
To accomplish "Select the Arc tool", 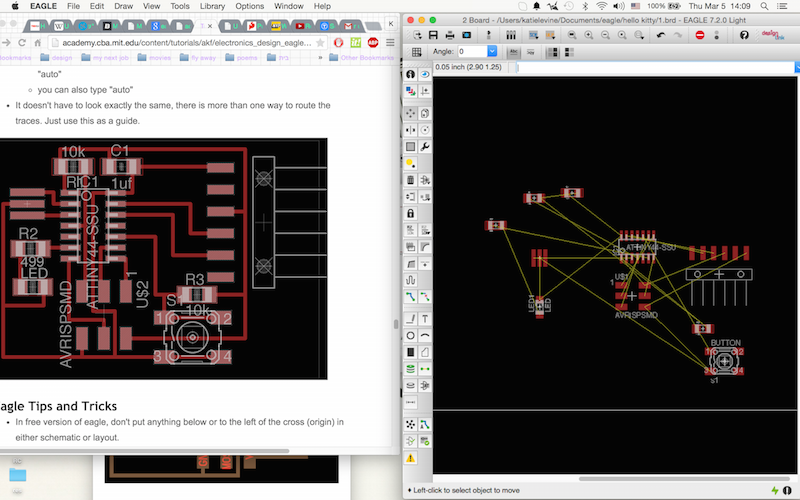I will tap(424, 336).
